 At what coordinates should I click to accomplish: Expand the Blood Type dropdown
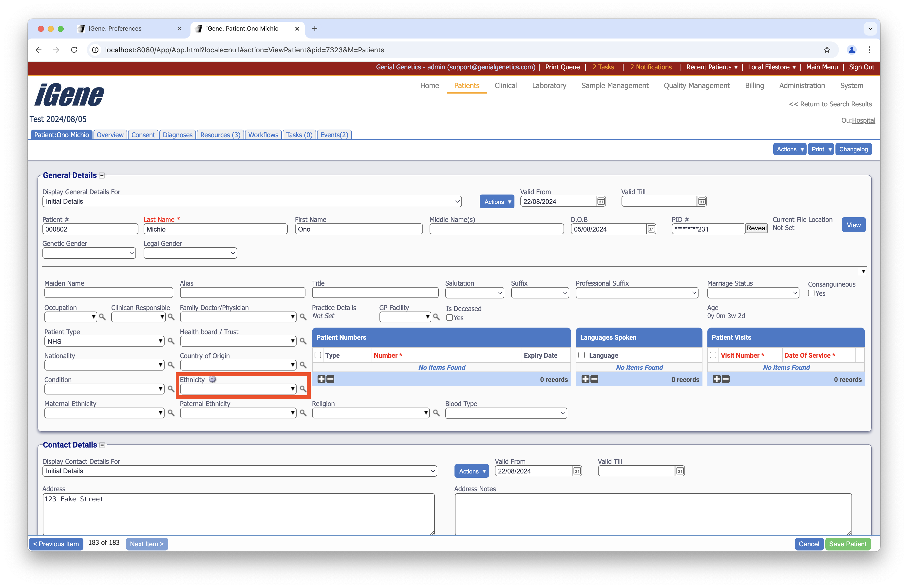506,413
